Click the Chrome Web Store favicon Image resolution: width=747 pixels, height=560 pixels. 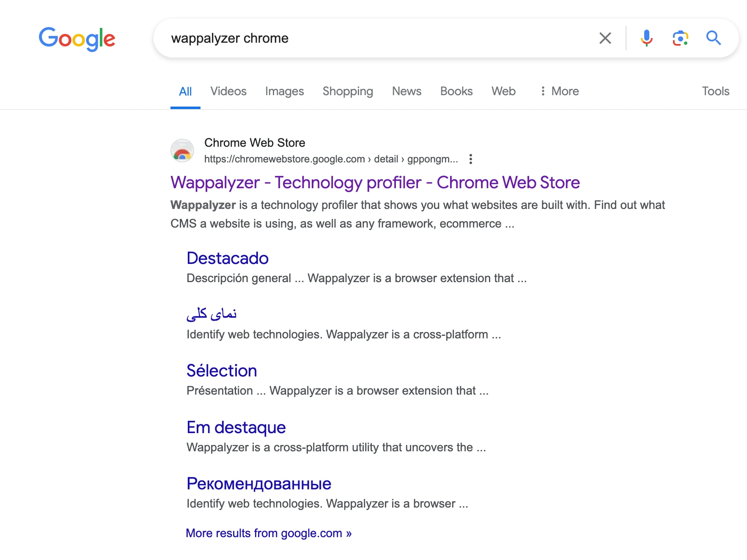pyautogui.click(x=182, y=151)
